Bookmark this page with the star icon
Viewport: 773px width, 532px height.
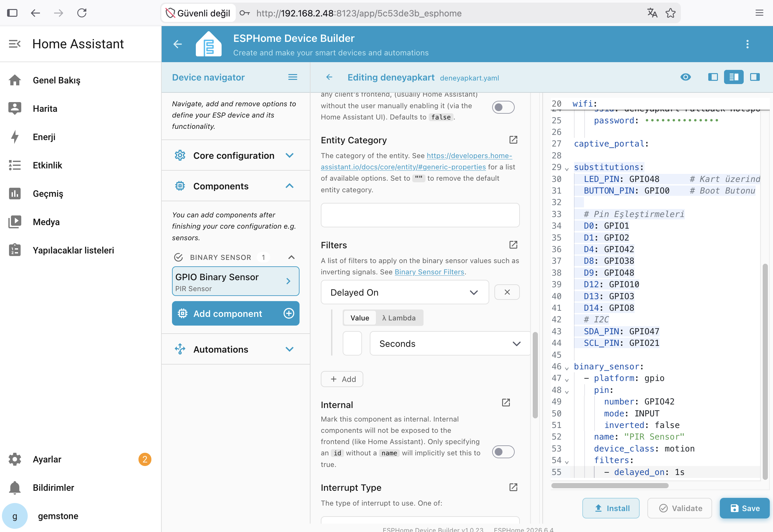(671, 13)
